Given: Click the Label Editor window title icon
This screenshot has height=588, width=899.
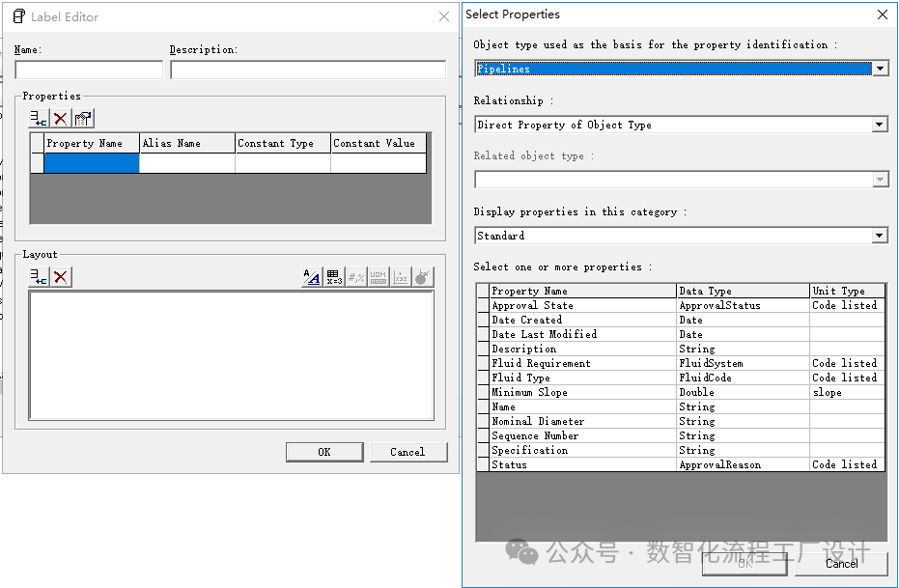Looking at the screenshot, I should coord(19,16).
